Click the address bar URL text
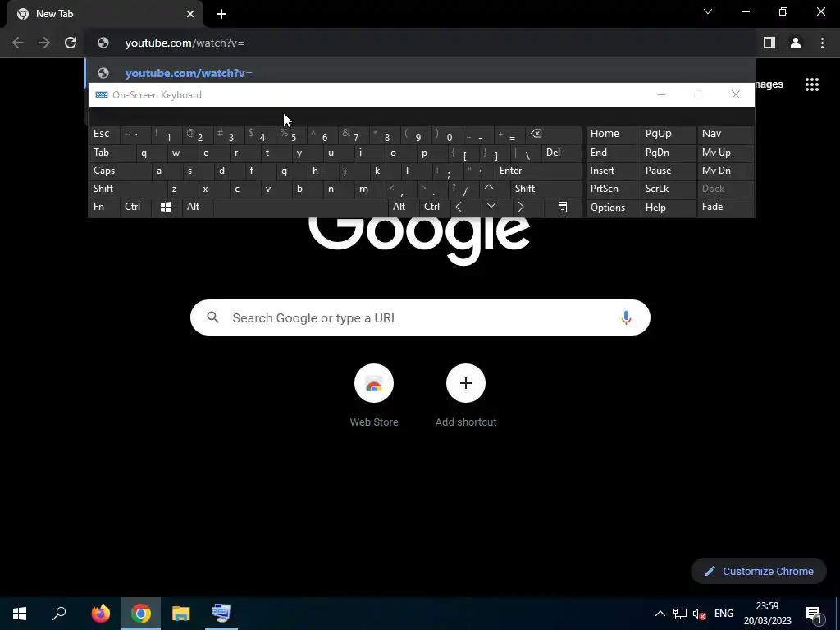 pos(185,43)
